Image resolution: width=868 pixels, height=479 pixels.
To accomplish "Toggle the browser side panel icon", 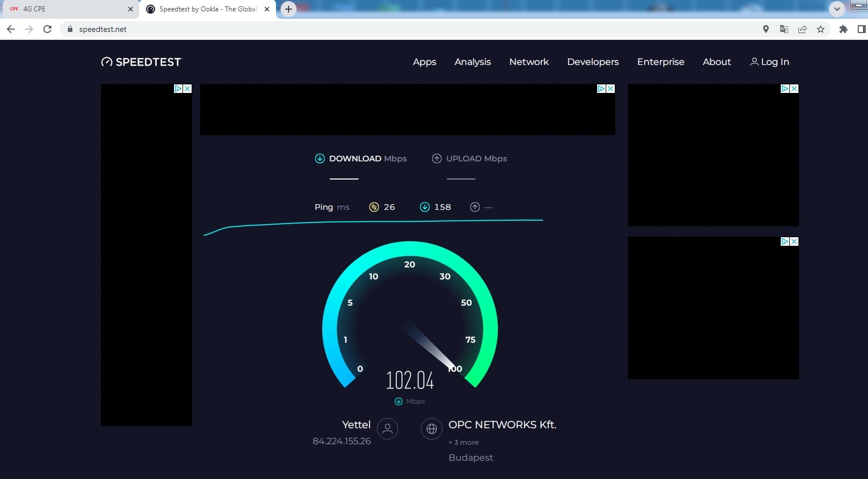I will click(x=861, y=29).
